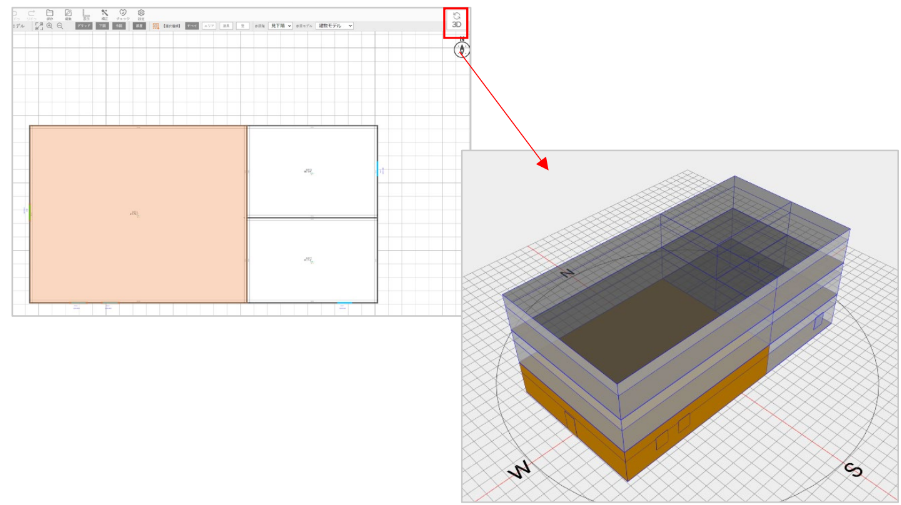Select the upper right white room
This screenshot has width=901, height=505.
pos(311,171)
